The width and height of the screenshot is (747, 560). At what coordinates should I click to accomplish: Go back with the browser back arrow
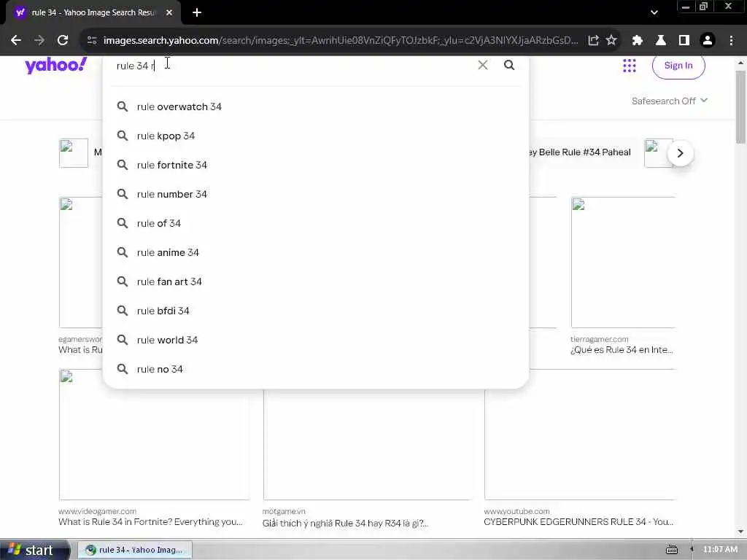[x=16, y=41]
